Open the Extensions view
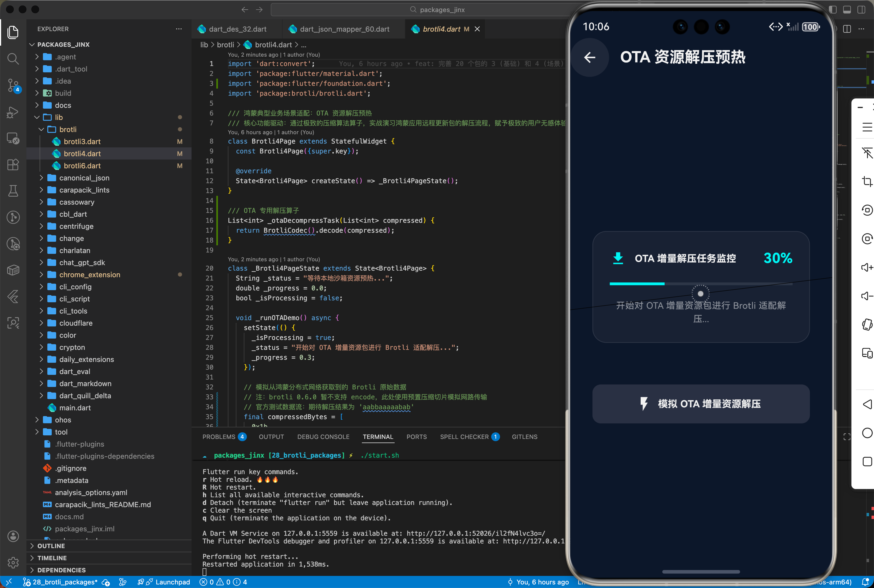The image size is (874, 588). pyautogui.click(x=13, y=165)
